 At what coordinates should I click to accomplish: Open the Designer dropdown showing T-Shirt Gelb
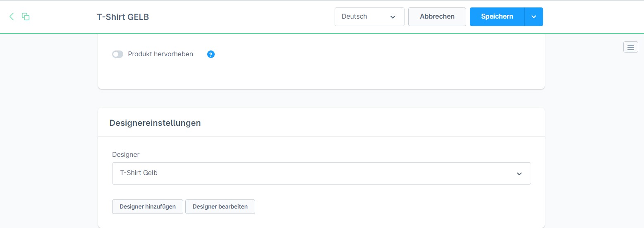pos(321,173)
